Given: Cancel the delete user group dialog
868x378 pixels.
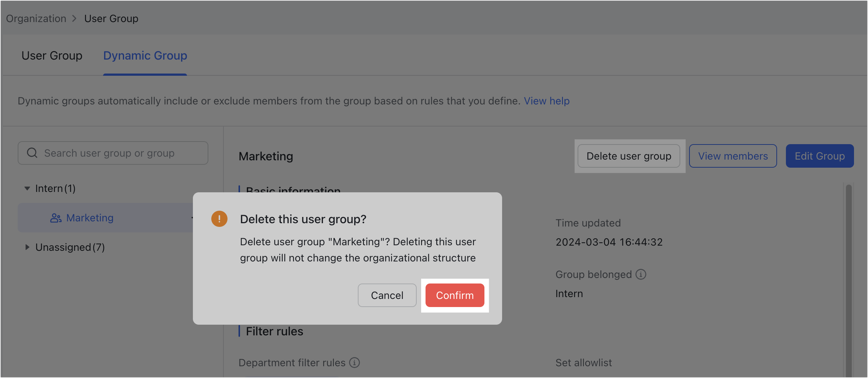Looking at the screenshot, I should point(387,295).
